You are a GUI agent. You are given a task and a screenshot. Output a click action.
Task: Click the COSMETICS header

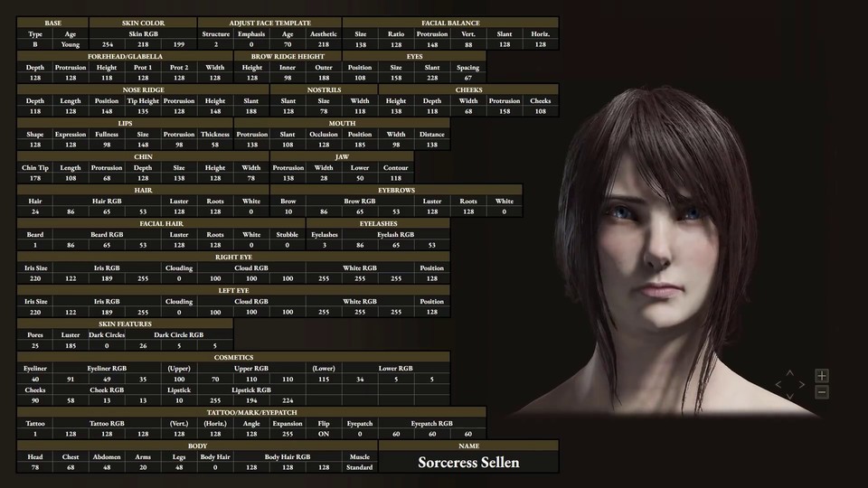pos(233,358)
